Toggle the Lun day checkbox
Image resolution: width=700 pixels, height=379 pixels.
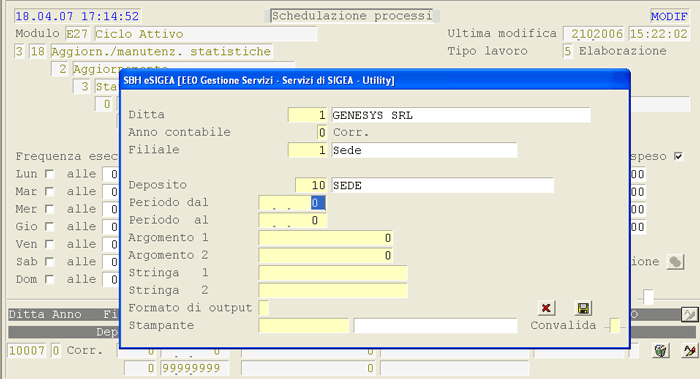[x=50, y=174]
